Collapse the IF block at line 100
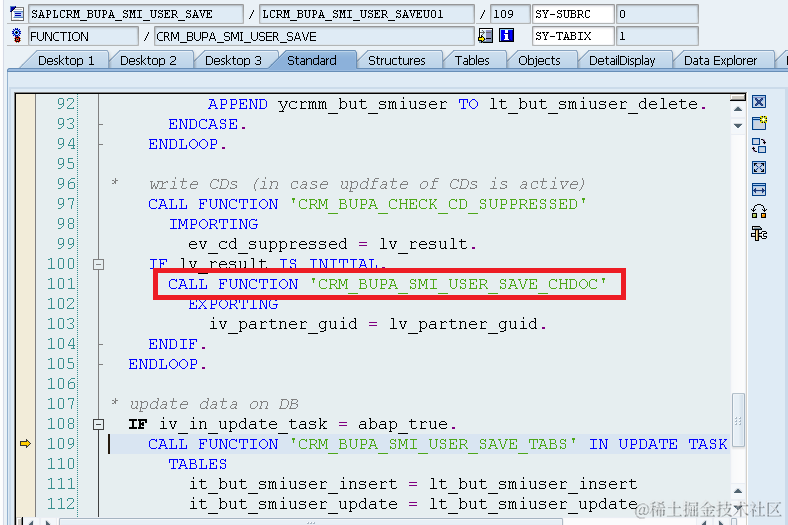 pyautogui.click(x=98, y=264)
